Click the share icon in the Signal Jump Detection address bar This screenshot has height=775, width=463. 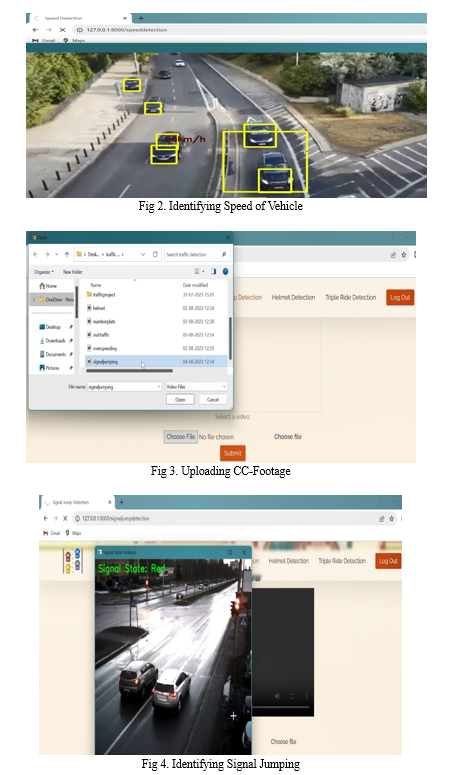[381, 518]
